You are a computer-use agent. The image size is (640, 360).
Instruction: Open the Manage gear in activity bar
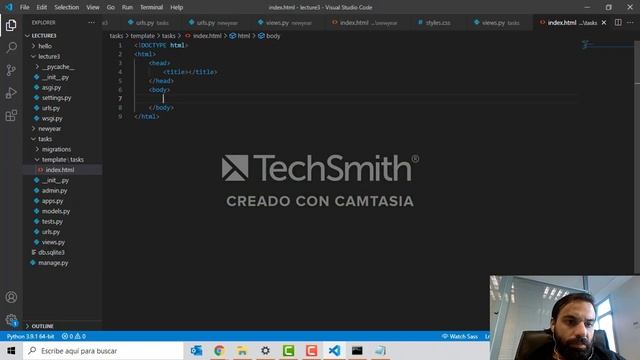click(11, 320)
